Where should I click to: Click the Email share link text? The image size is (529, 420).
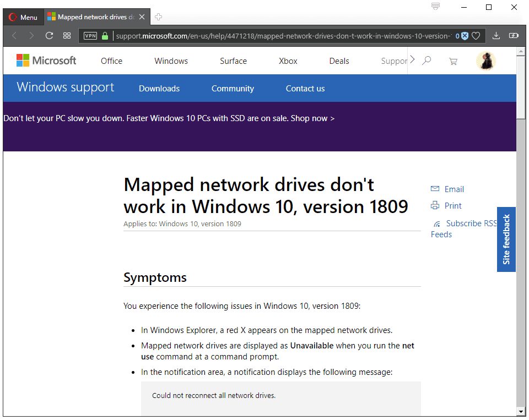pyautogui.click(x=454, y=189)
